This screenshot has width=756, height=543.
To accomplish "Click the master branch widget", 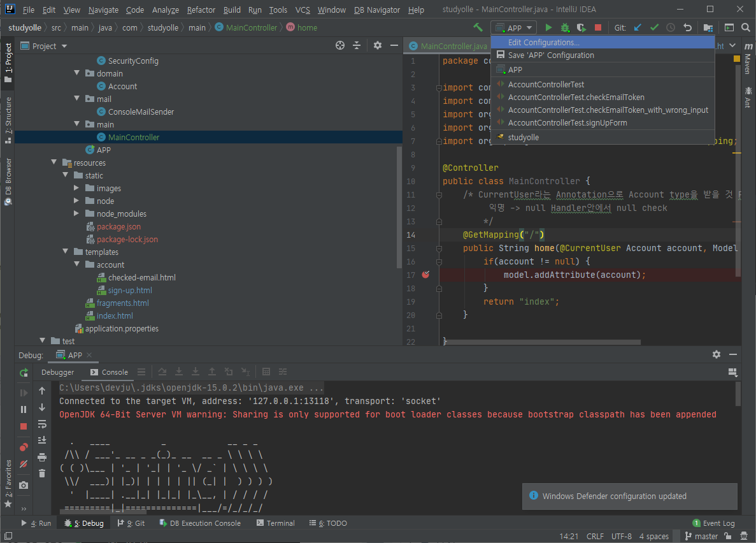I will pyautogui.click(x=701, y=536).
